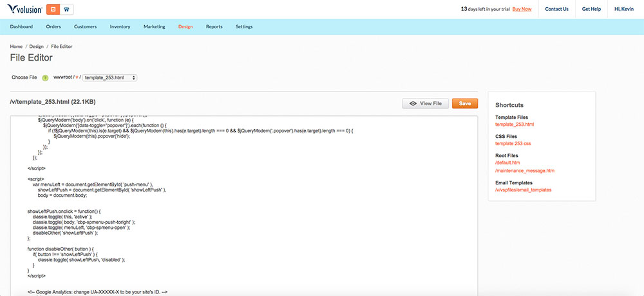
Task: Open the Inventory menu
Action: (x=120, y=26)
